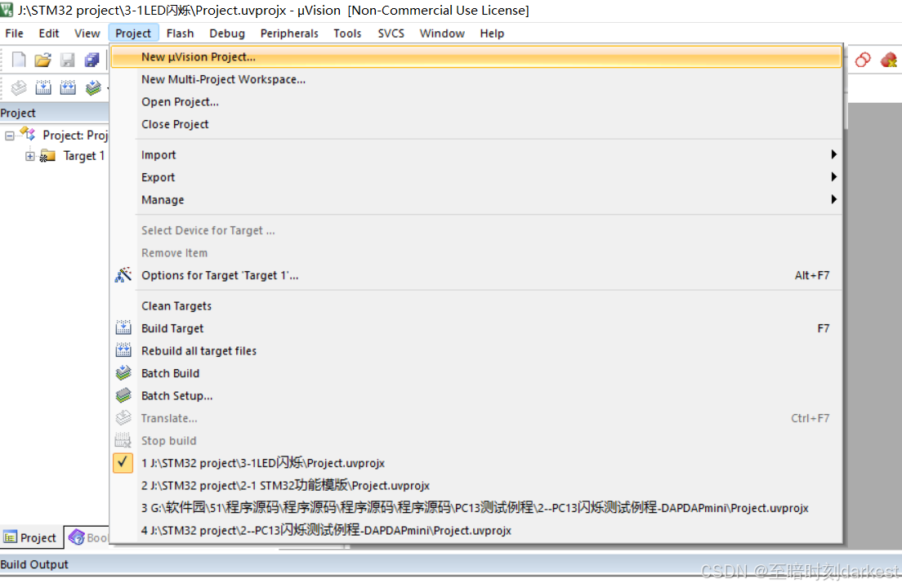Open the Edit menu
This screenshot has height=588, width=902.
click(x=49, y=33)
